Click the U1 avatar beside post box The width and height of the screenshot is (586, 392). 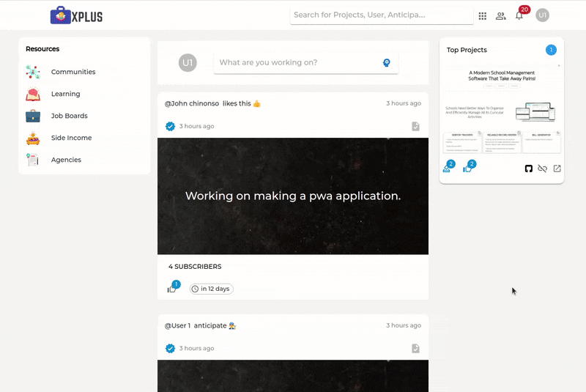point(188,63)
